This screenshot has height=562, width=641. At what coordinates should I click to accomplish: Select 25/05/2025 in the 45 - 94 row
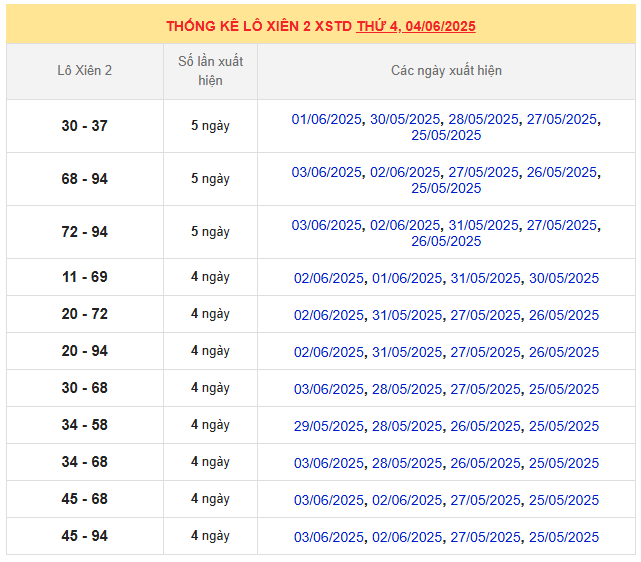point(564,537)
